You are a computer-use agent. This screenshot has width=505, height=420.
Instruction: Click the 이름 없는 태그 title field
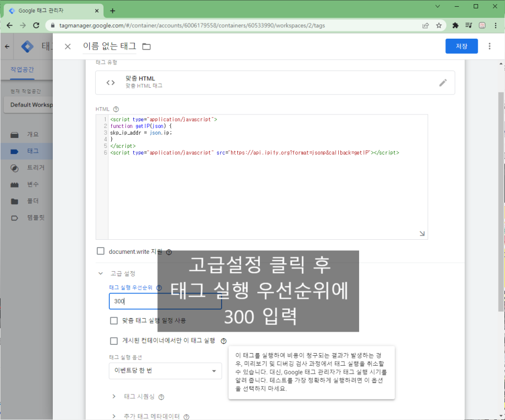pos(109,46)
